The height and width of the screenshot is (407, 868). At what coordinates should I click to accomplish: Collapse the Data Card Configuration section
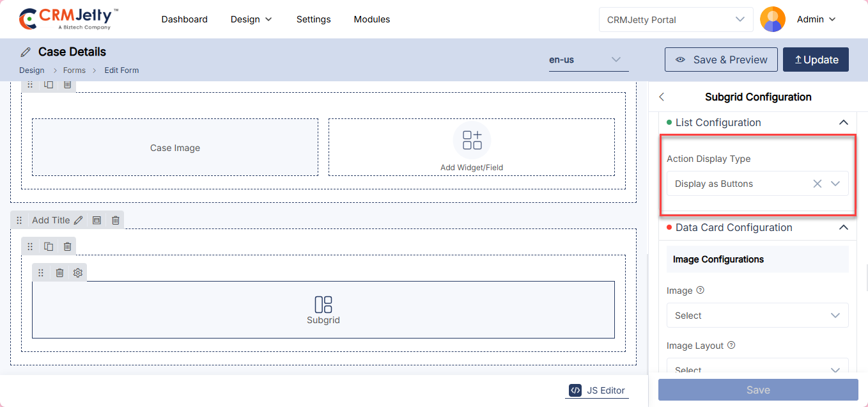(844, 227)
